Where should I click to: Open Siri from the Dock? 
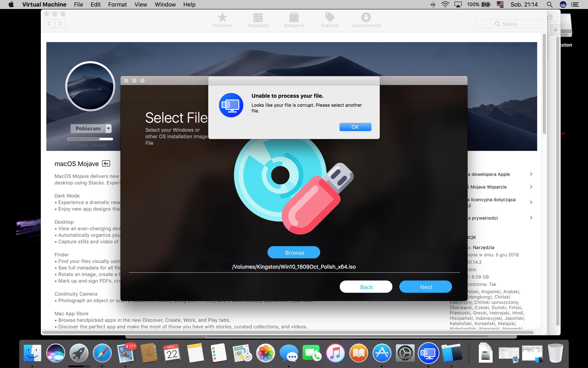[x=56, y=353]
